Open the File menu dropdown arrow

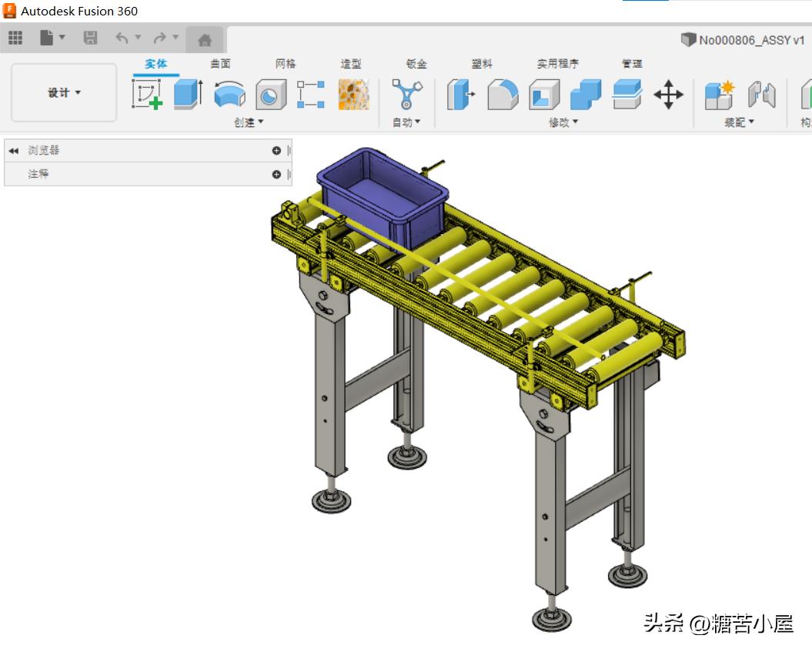click(x=62, y=37)
